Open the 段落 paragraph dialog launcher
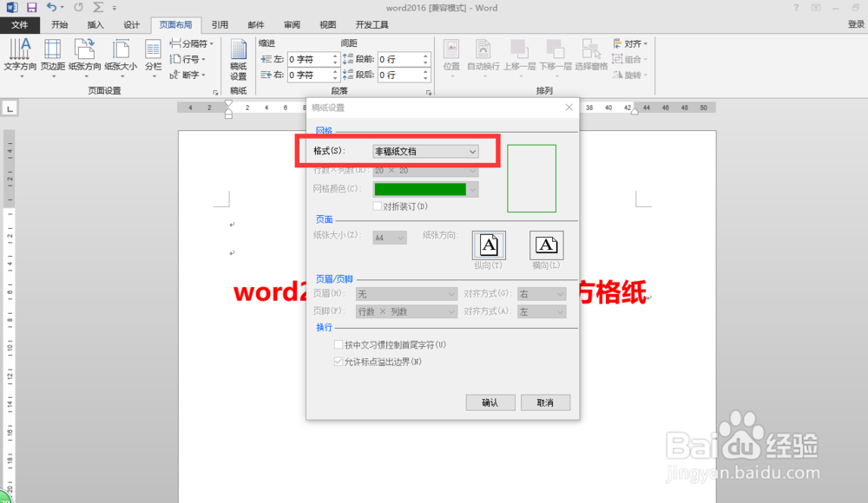 (429, 93)
